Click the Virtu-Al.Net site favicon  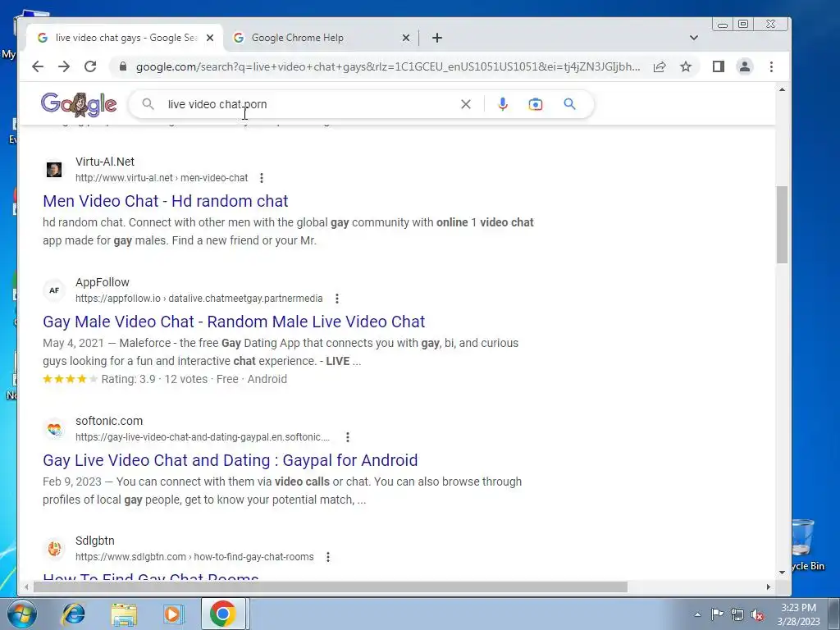click(x=54, y=170)
